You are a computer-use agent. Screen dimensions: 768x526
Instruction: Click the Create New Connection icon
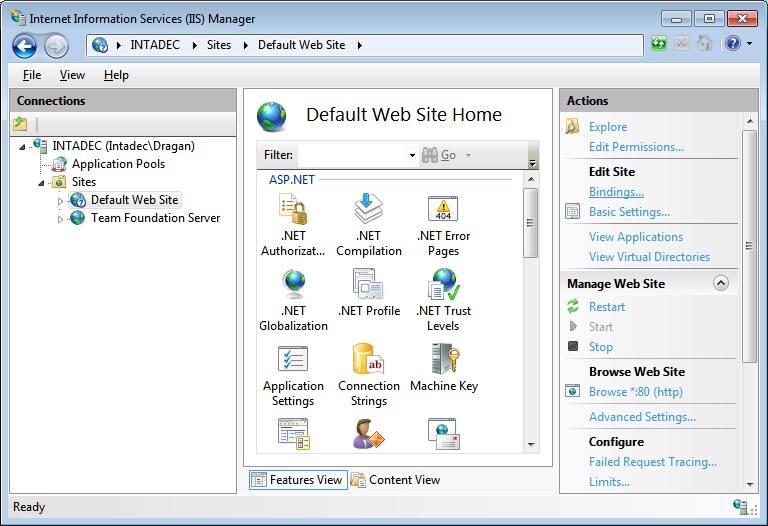21,124
